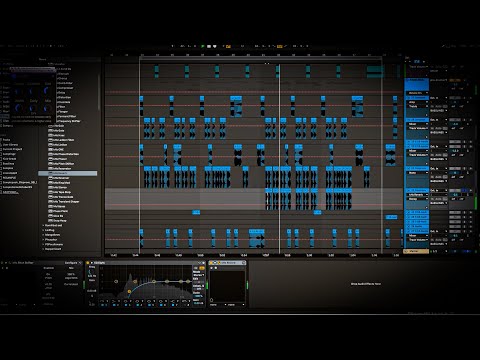This screenshot has height=360, width=480.
Task: Open the Mode dropdown in the EQ device
Action: [199, 275]
